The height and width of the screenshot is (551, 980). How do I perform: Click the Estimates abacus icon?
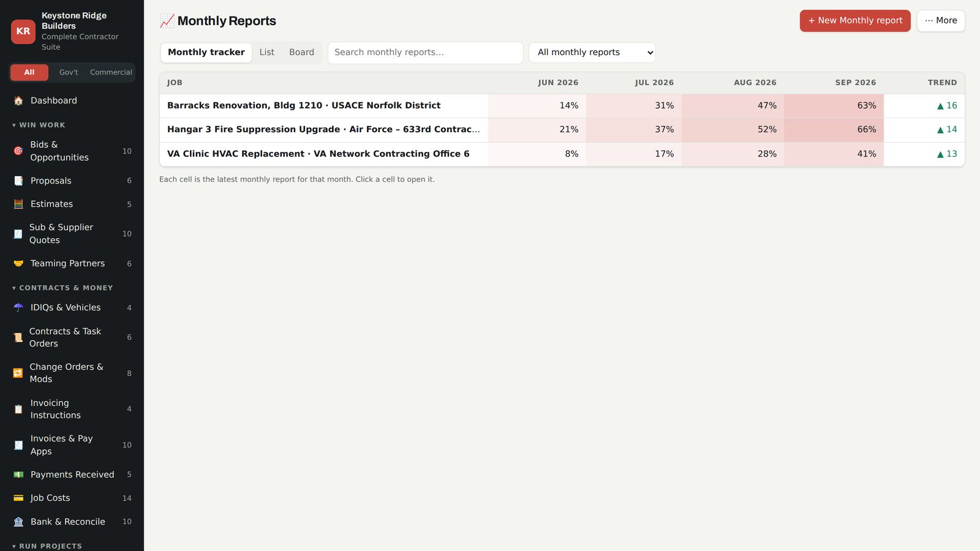[18, 204]
